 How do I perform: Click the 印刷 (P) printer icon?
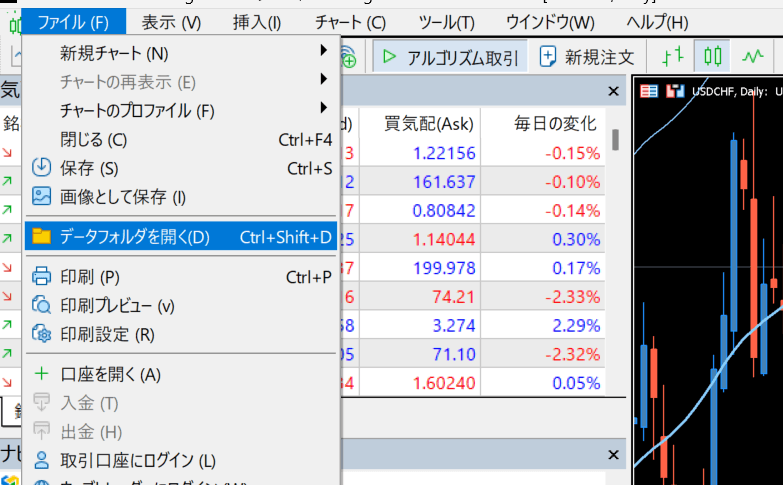tap(41, 276)
